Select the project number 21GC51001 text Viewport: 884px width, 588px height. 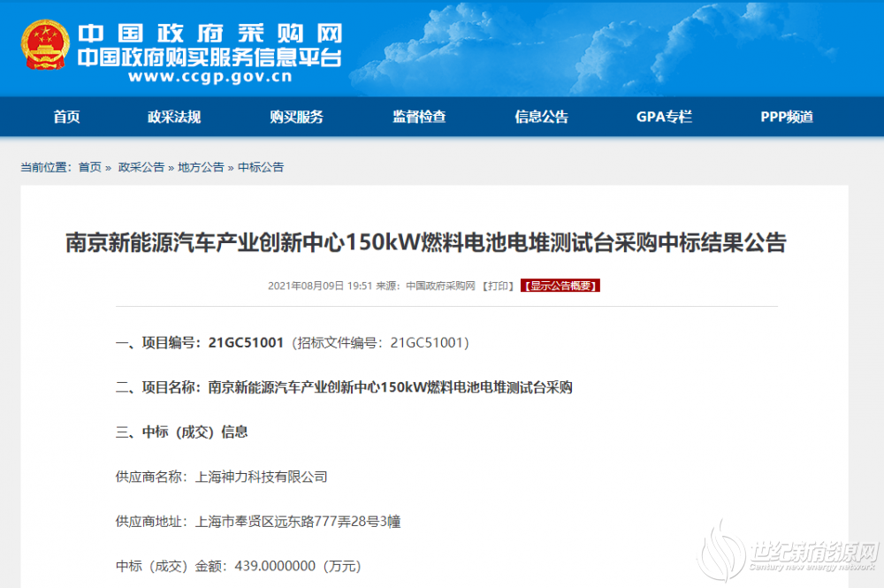[x=246, y=342]
